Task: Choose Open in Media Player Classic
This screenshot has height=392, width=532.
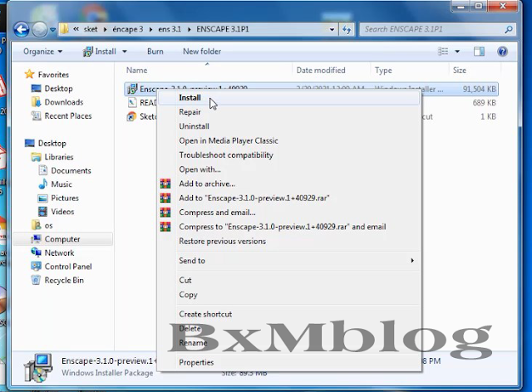Action: 229,140
